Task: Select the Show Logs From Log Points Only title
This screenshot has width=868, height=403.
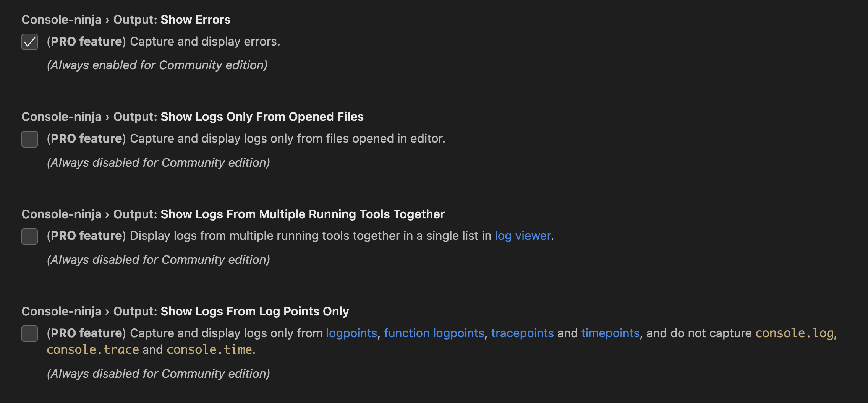Action: coord(254,311)
